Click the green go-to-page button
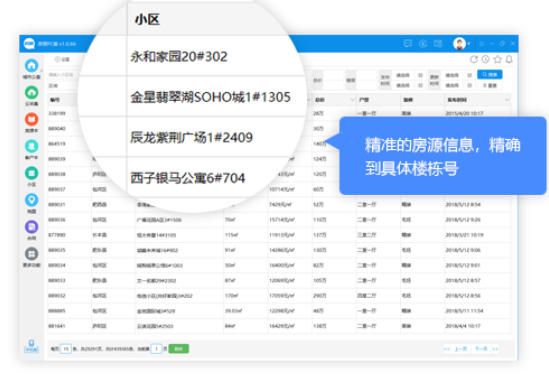This screenshot has width=549, height=378. pyautogui.click(x=179, y=349)
